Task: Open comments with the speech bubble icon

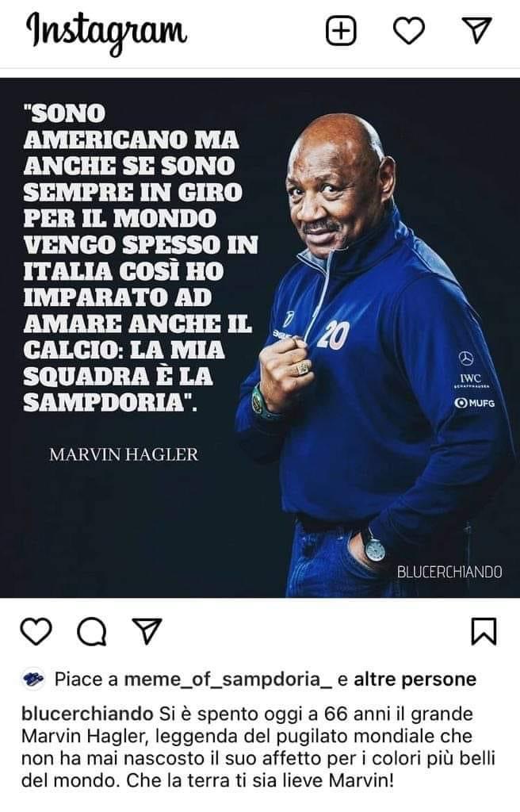Action: click(x=92, y=631)
